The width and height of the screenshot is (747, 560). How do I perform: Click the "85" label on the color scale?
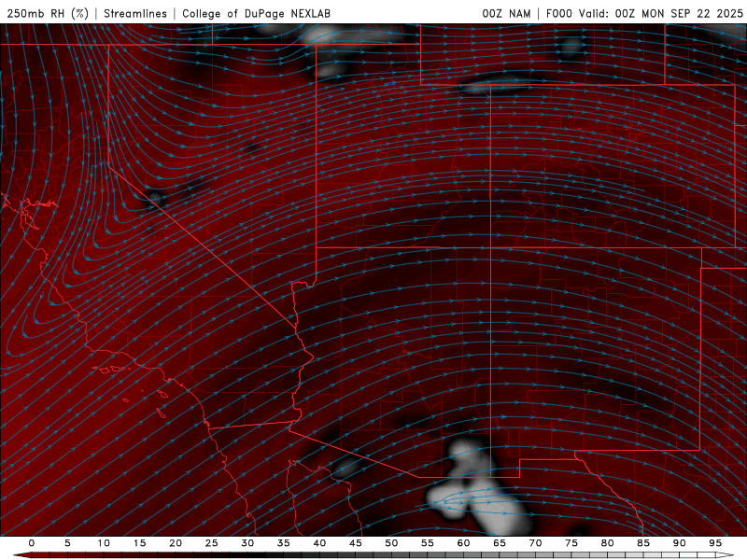pyautogui.click(x=643, y=543)
